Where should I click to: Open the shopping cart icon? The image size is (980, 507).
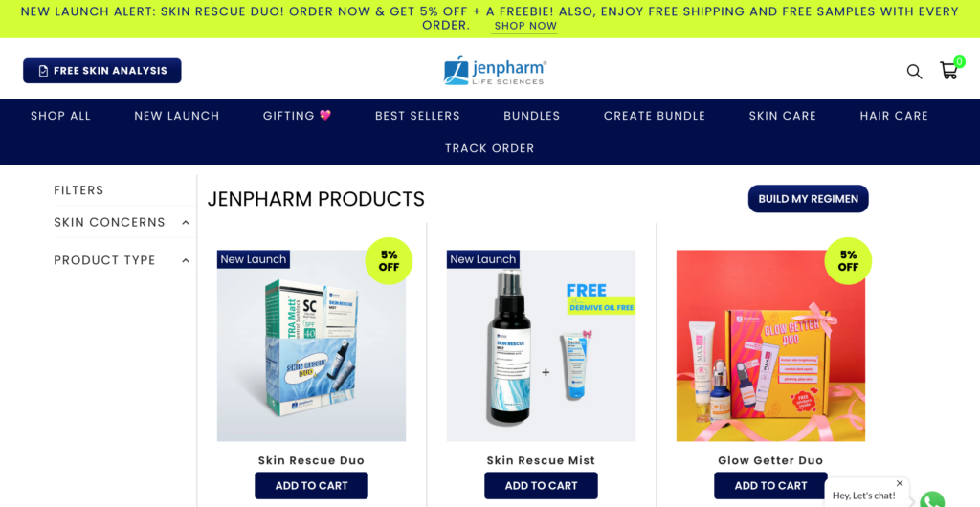[x=948, y=71]
